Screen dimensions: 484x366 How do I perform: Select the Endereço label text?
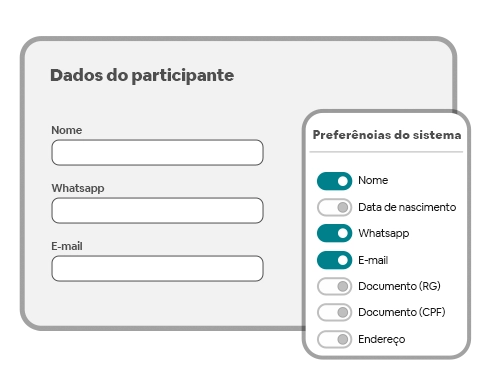tap(382, 339)
